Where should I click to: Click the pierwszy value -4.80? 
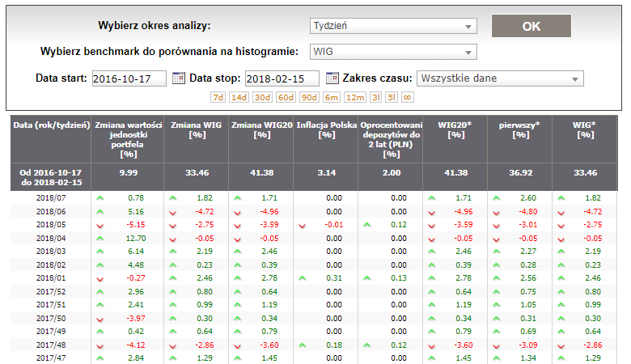pyautogui.click(x=528, y=212)
